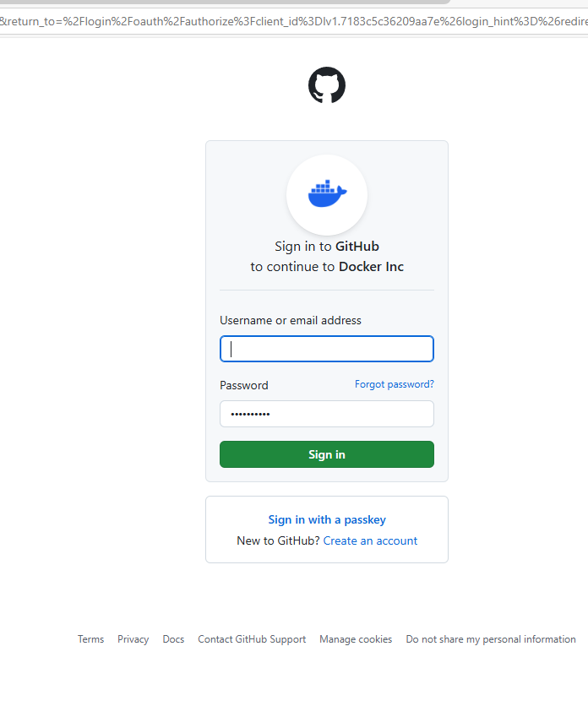Select the browser URL address bar
This screenshot has height=706, width=588.
[x=294, y=21]
